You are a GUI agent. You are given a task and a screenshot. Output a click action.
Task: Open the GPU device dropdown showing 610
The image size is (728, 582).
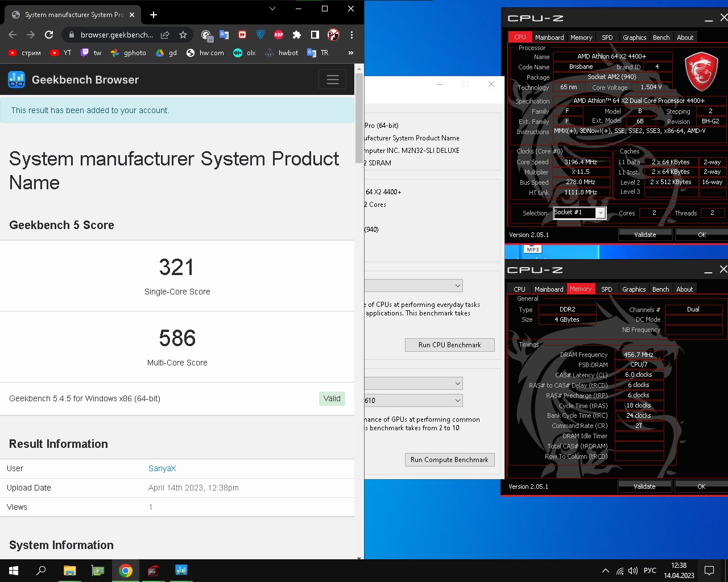click(x=413, y=400)
